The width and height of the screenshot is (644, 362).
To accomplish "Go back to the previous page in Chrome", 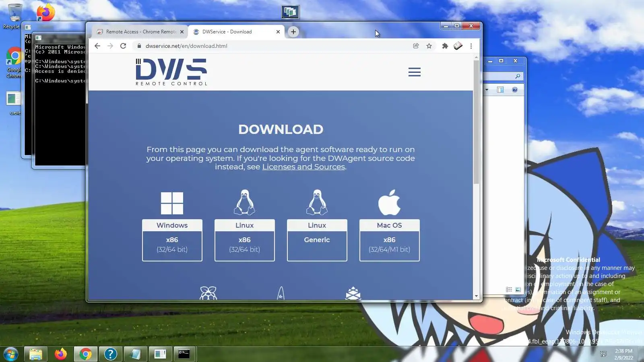I will 97,46.
